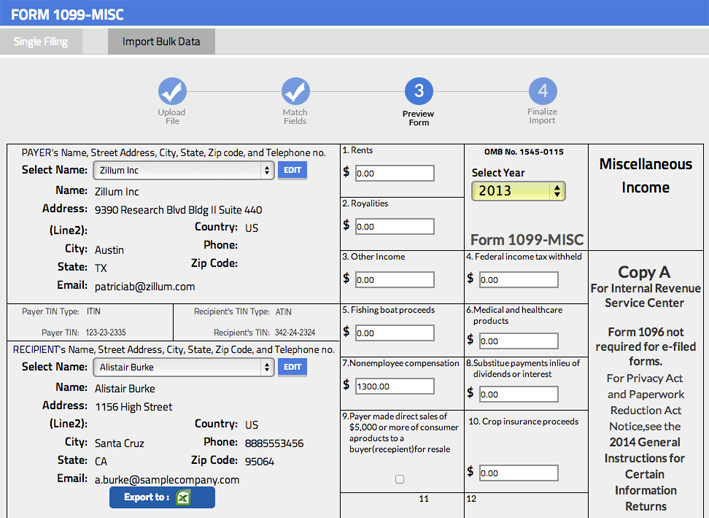Image resolution: width=709 pixels, height=518 pixels.
Task: Open the recipient Select Name dropdown
Action: (x=183, y=368)
